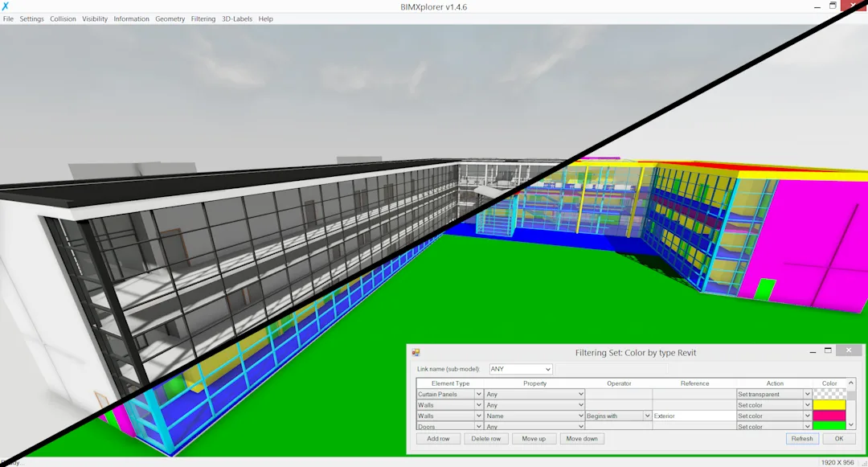Open the Geometry menu
The image size is (868, 467).
click(x=170, y=18)
